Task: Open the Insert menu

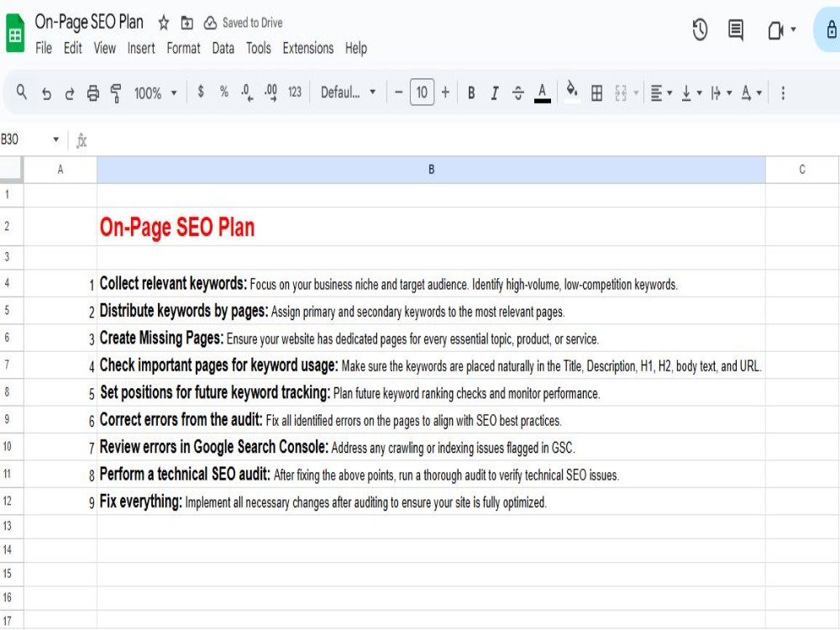Action: tap(141, 48)
